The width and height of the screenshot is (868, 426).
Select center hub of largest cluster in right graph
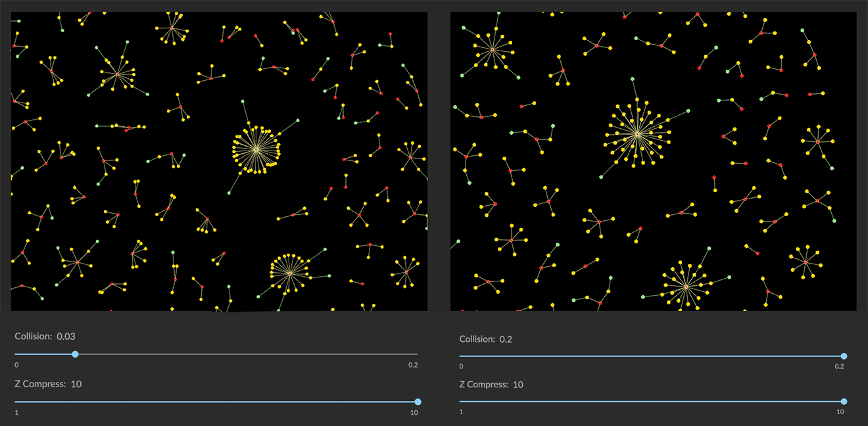637,134
